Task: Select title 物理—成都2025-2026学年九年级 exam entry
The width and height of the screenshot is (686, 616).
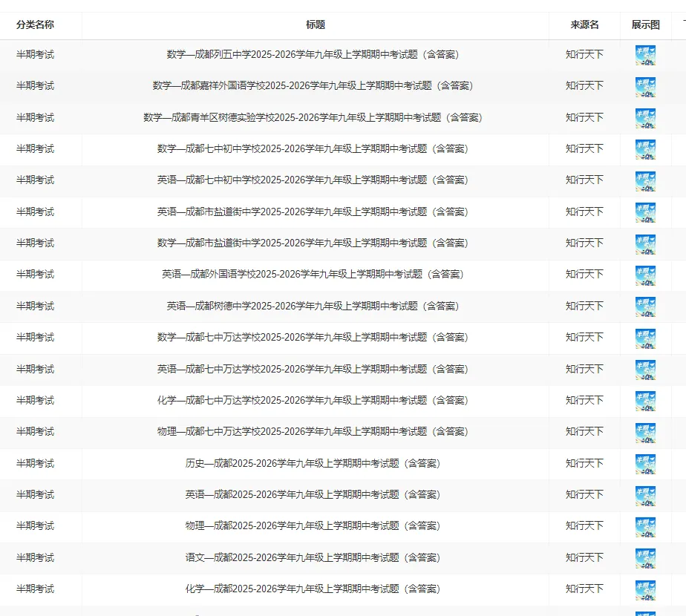Action: 313,525
